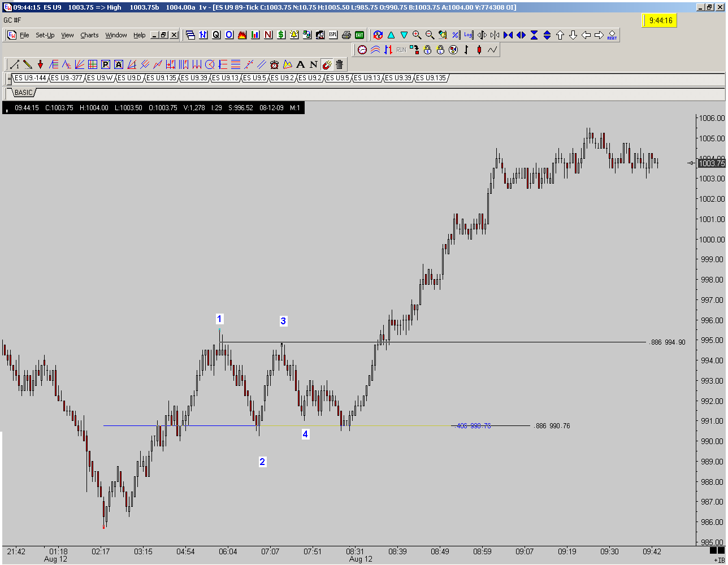Click the 1003.75 current price marker
Viewport: 728px width, 565px height.
[711, 163]
